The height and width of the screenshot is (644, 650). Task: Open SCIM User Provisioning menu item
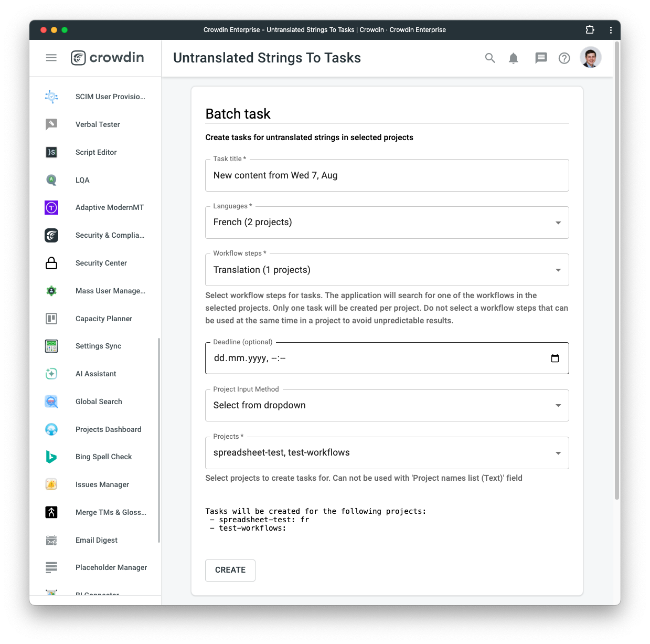[95, 97]
